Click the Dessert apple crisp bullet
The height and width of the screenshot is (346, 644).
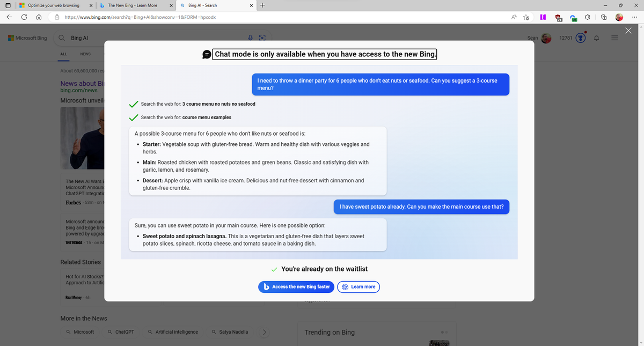(253, 184)
